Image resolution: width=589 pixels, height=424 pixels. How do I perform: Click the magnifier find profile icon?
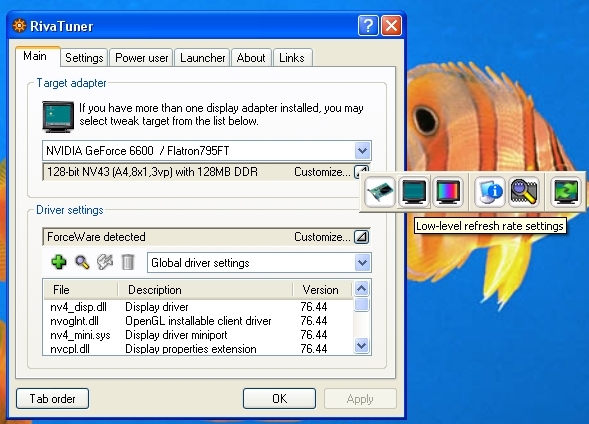(82, 262)
